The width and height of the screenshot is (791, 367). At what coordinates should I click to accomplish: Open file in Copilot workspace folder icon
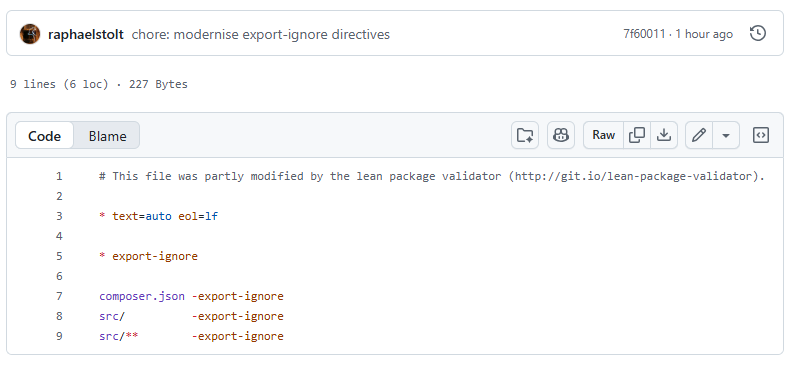pos(525,135)
